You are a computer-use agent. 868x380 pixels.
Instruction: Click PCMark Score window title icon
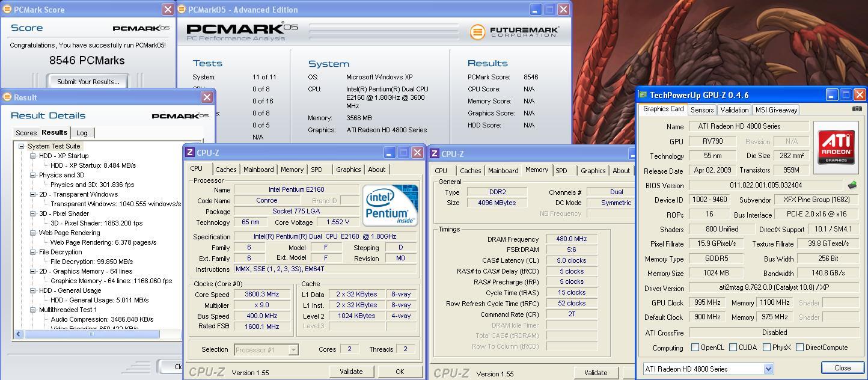tap(6, 10)
